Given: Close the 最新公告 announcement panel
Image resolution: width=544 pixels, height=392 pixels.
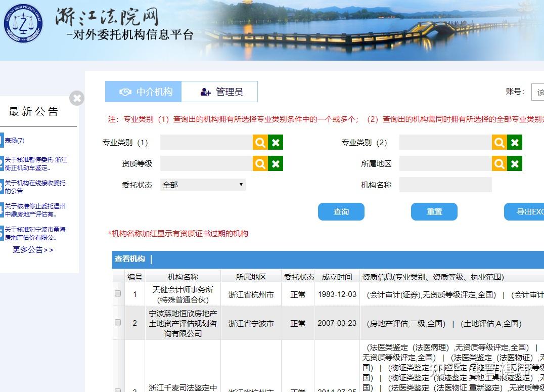Looking at the screenshot, I should 76,99.
